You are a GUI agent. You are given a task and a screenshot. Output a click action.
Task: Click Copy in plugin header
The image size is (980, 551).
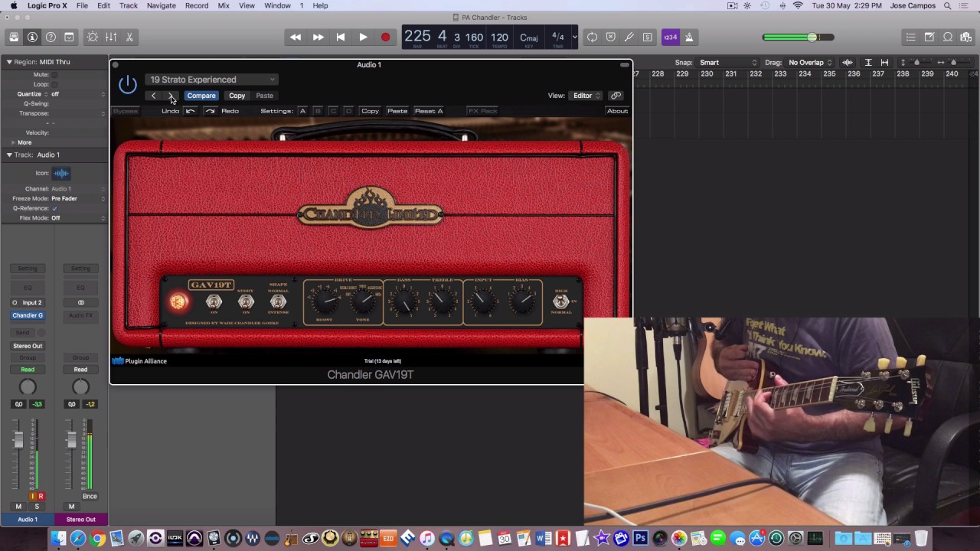pos(237,96)
